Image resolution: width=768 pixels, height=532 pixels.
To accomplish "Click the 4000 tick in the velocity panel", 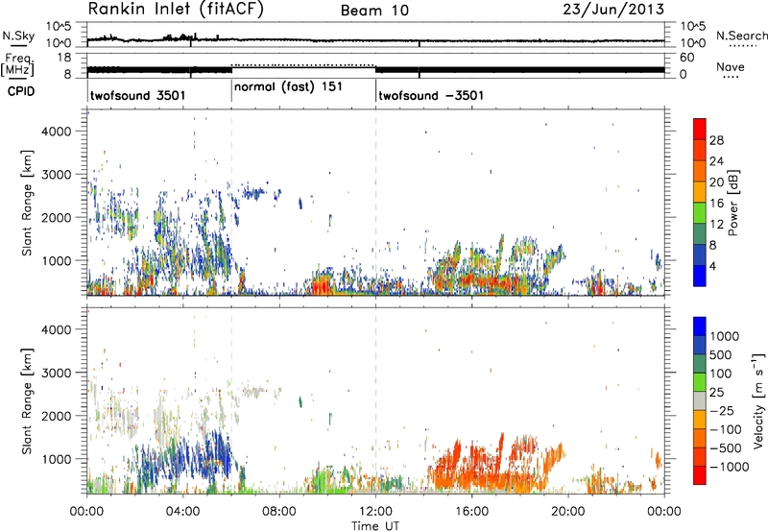I will (56, 329).
